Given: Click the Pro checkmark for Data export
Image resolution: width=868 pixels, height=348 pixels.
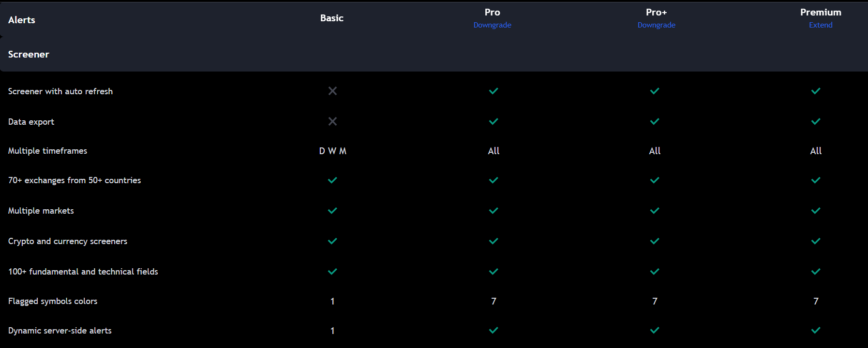Looking at the screenshot, I should (x=494, y=121).
